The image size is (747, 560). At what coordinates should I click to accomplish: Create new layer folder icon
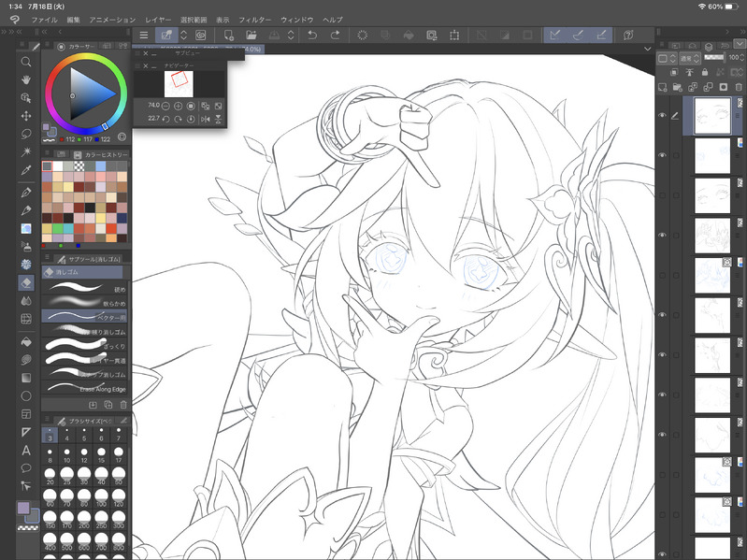[678, 87]
